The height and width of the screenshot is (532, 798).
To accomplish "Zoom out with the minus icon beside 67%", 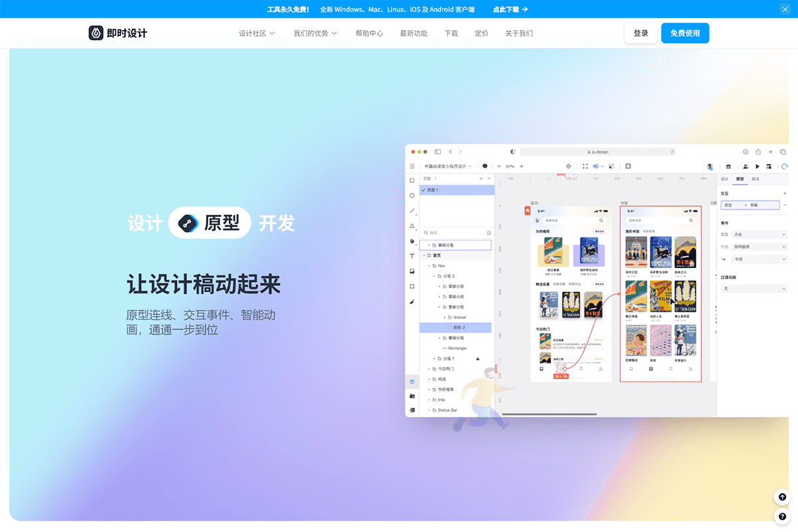I will click(x=499, y=166).
